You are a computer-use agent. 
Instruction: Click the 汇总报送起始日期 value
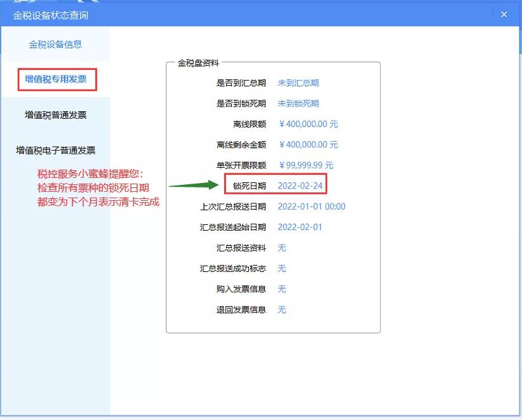point(300,227)
